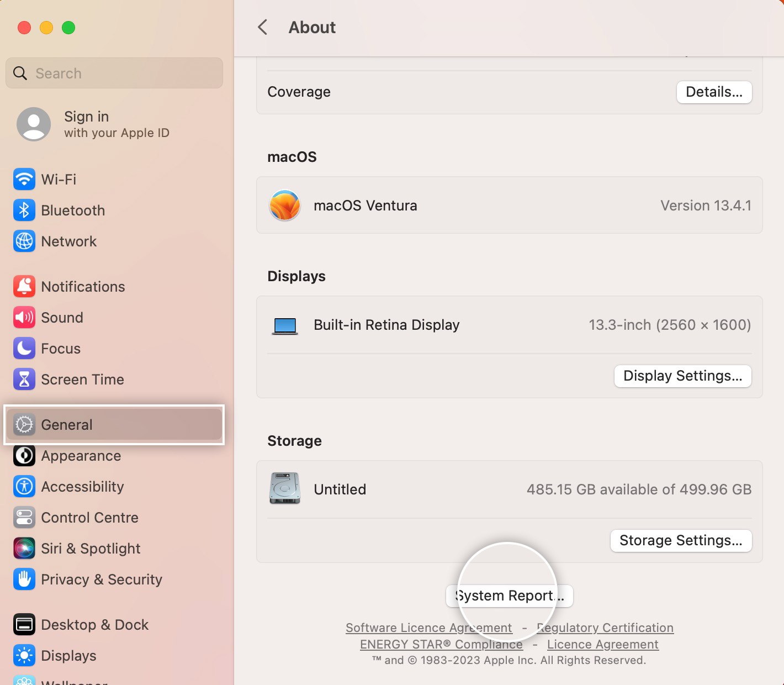Click the Bluetooth sidebar icon
784x685 pixels.
(x=24, y=210)
